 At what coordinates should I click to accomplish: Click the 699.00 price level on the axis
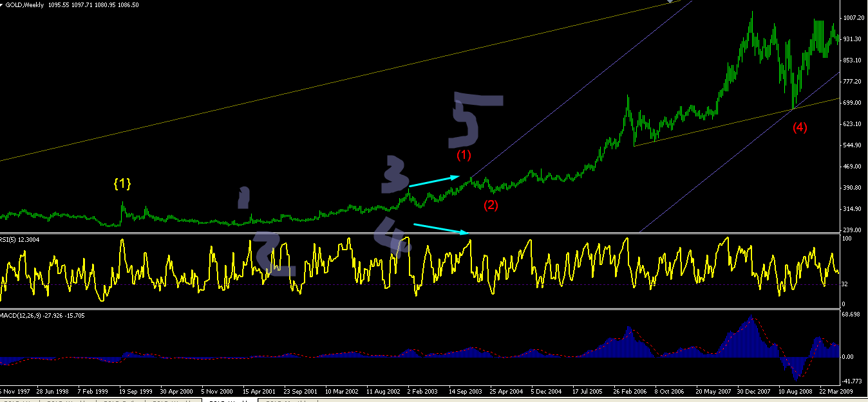pos(852,103)
